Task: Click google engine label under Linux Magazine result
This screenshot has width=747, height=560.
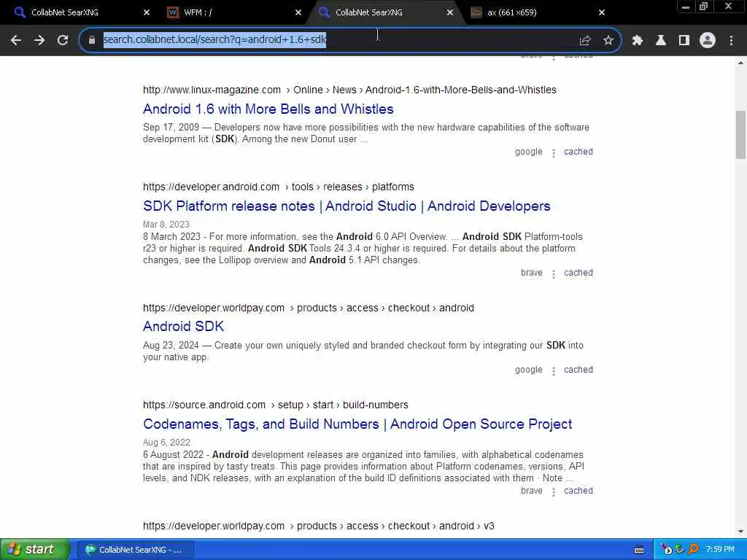Action: (x=528, y=152)
